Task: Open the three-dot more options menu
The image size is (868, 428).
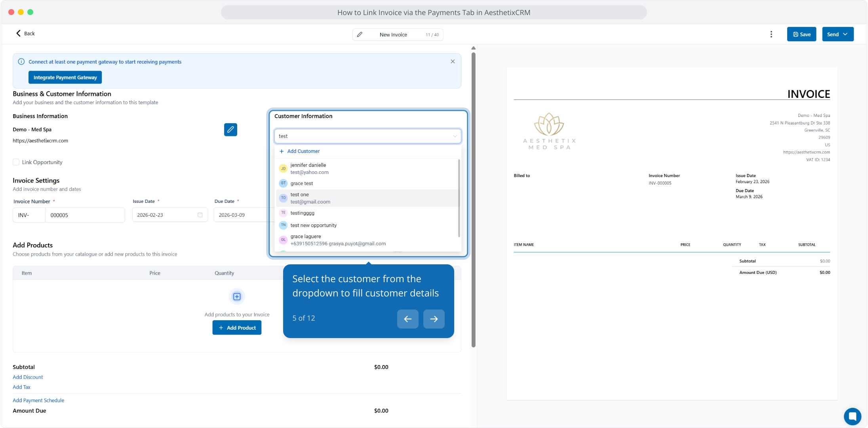Action: [771, 34]
